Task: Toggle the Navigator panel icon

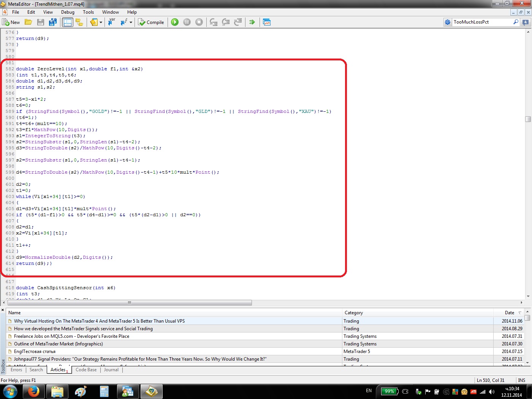Action: [x=79, y=22]
